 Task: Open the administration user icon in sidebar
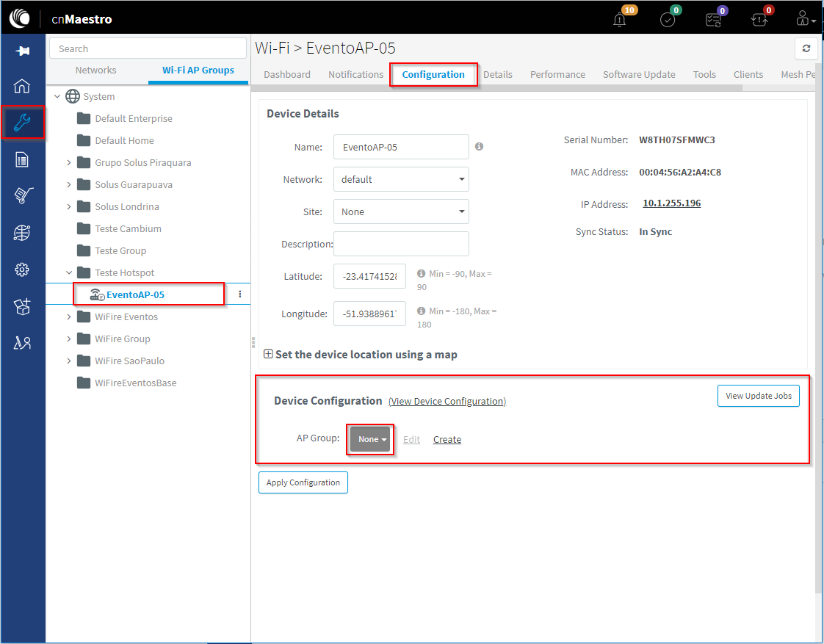pyautogui.click(x=22, y=343)
